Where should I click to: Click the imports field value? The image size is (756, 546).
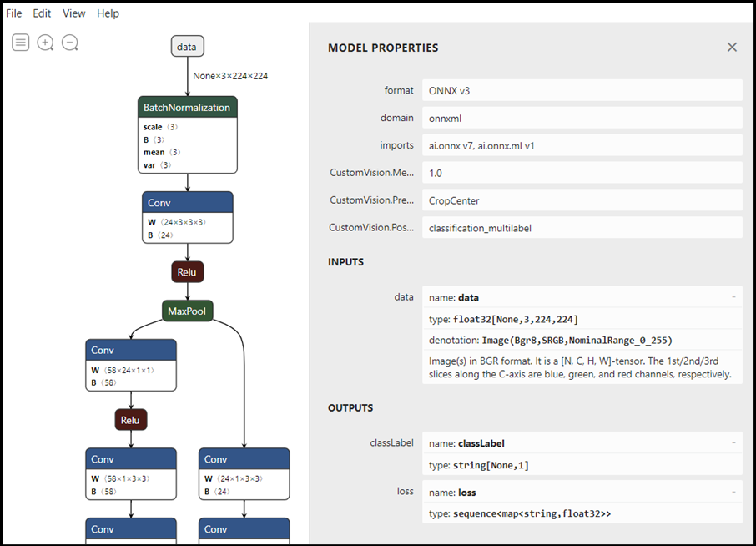[582, 145]
